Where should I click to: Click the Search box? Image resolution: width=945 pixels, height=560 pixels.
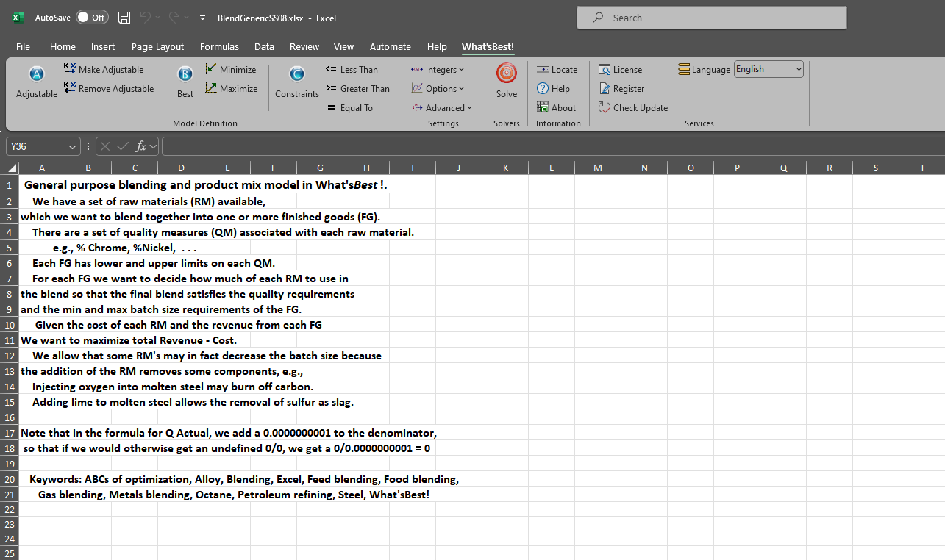coord(712,18)
